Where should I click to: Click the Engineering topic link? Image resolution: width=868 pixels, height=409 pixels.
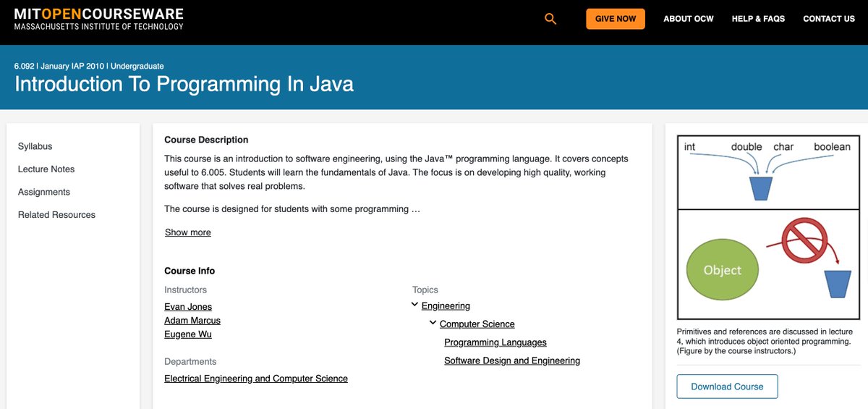446,306
